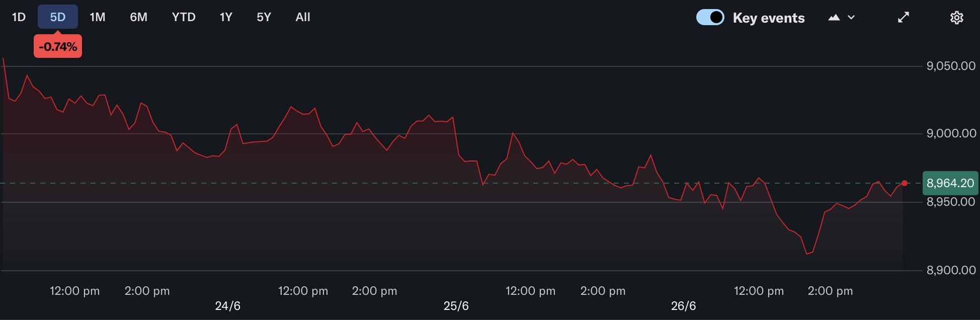Click the 25/6 date label
Screen dimensions: 980x320
pos(456,306)
